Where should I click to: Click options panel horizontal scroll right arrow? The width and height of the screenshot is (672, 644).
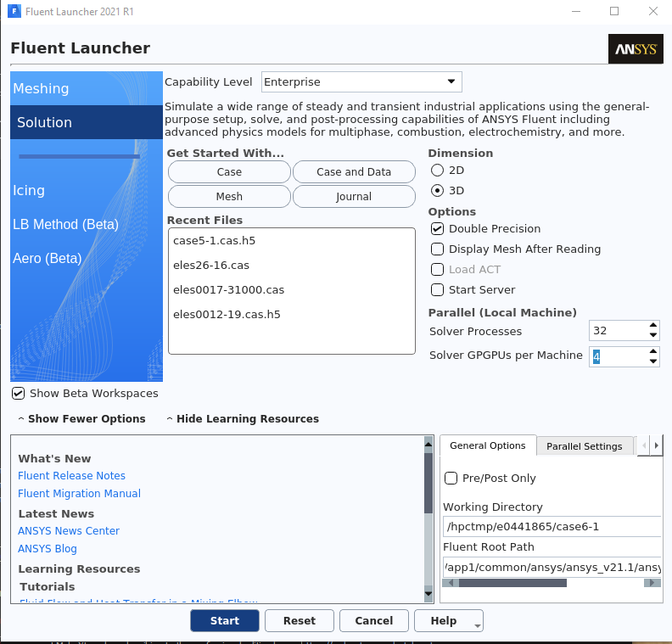(x=652, y=583)
